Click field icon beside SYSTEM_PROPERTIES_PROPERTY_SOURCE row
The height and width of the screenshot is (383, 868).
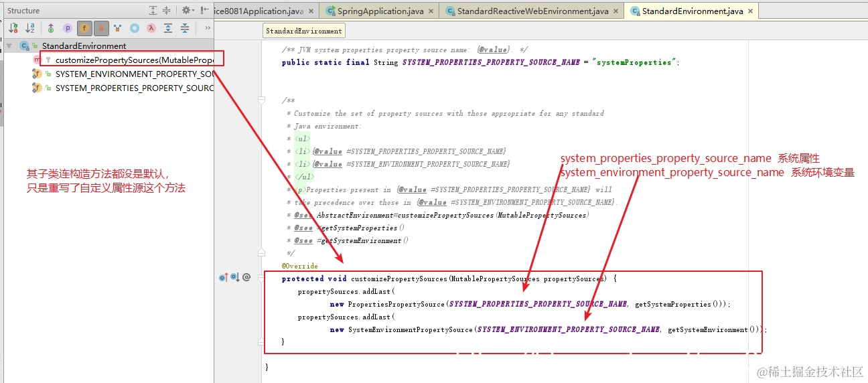click(37, 88)
